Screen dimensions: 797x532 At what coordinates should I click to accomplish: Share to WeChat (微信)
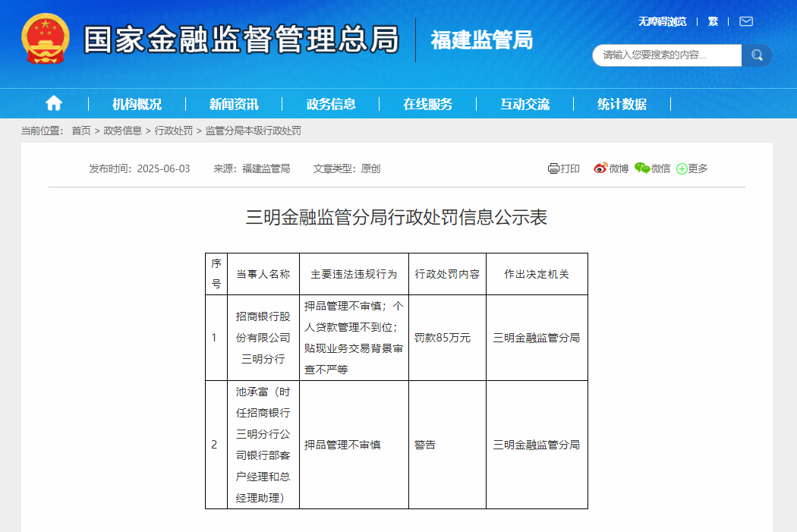tap(653, 168)
